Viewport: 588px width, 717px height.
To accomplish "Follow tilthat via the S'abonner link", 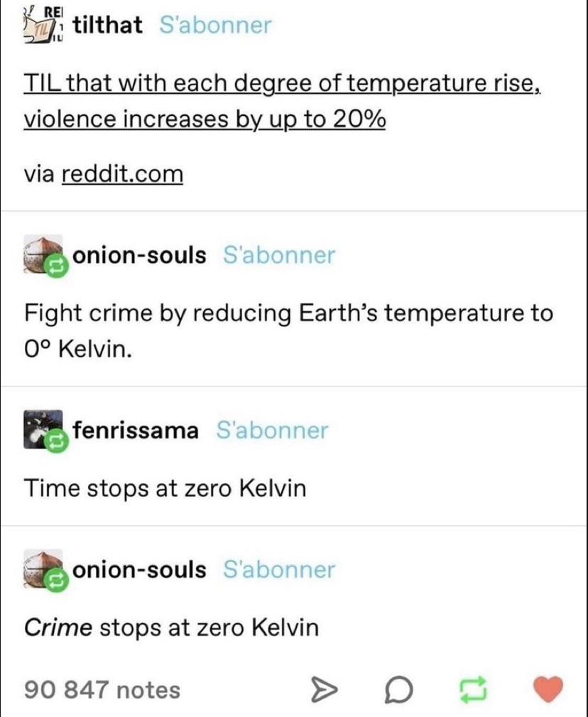I will click(217, 23).
